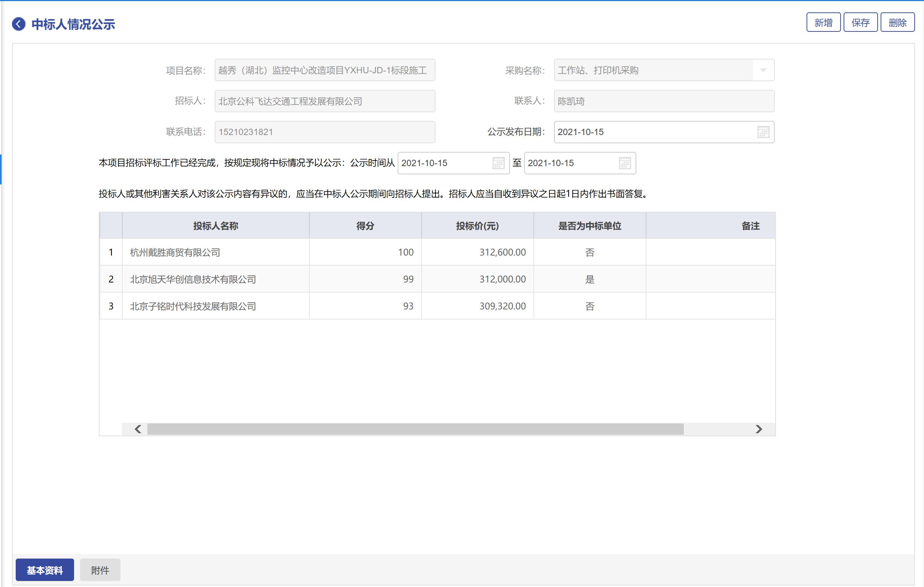
Task: Select the 基本资料 tab
Action: 45,570
